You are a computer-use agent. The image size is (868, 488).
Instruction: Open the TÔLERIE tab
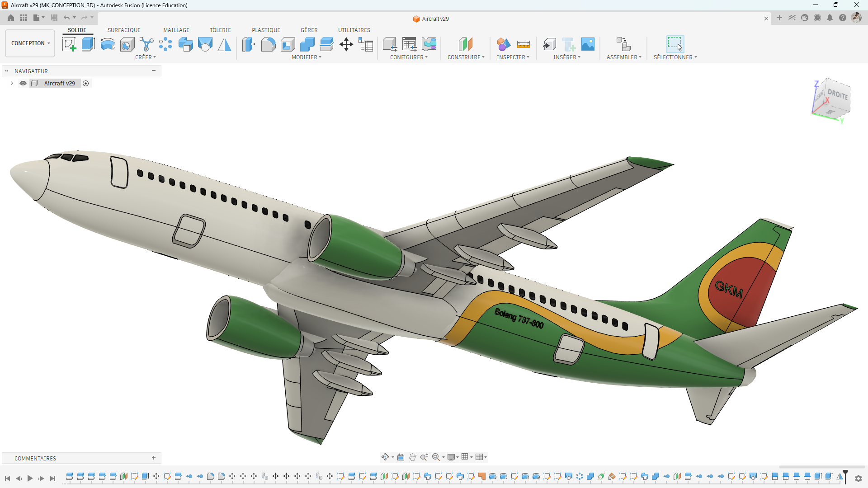[220, 30]
